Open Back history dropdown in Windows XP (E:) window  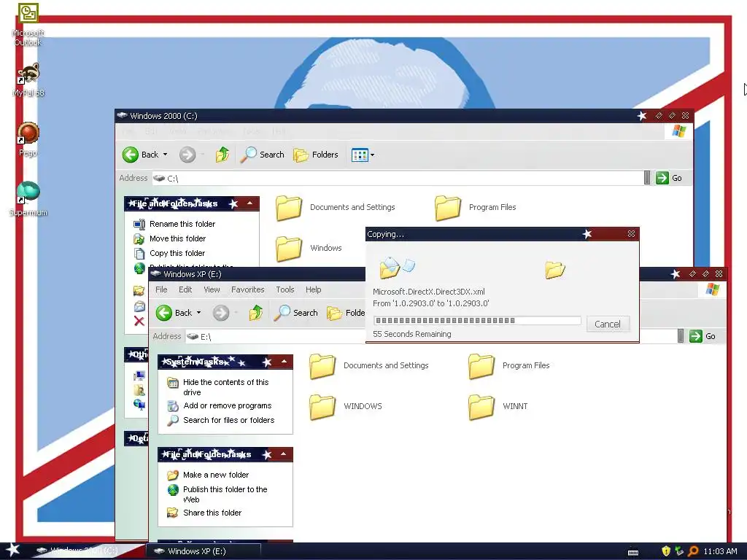(198, 313)
